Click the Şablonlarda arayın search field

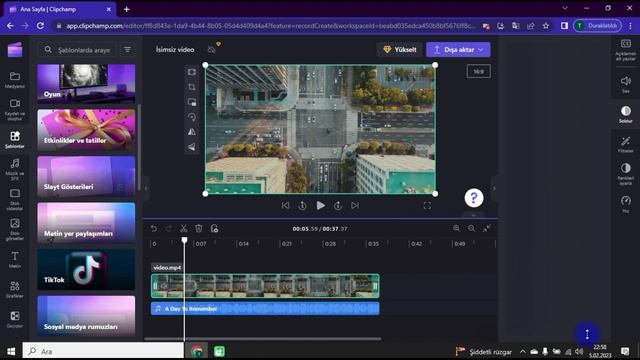[x=77, y=50]
